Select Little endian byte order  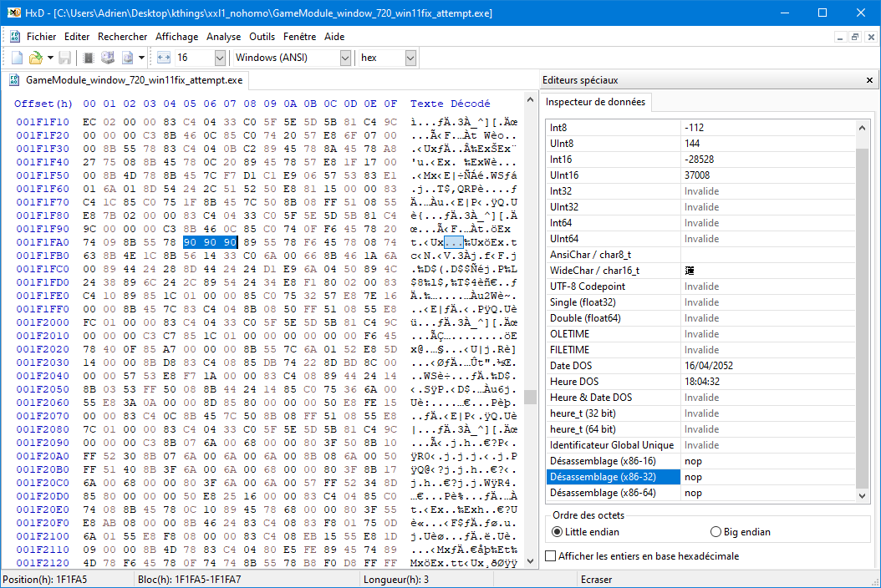click(585, 532)
